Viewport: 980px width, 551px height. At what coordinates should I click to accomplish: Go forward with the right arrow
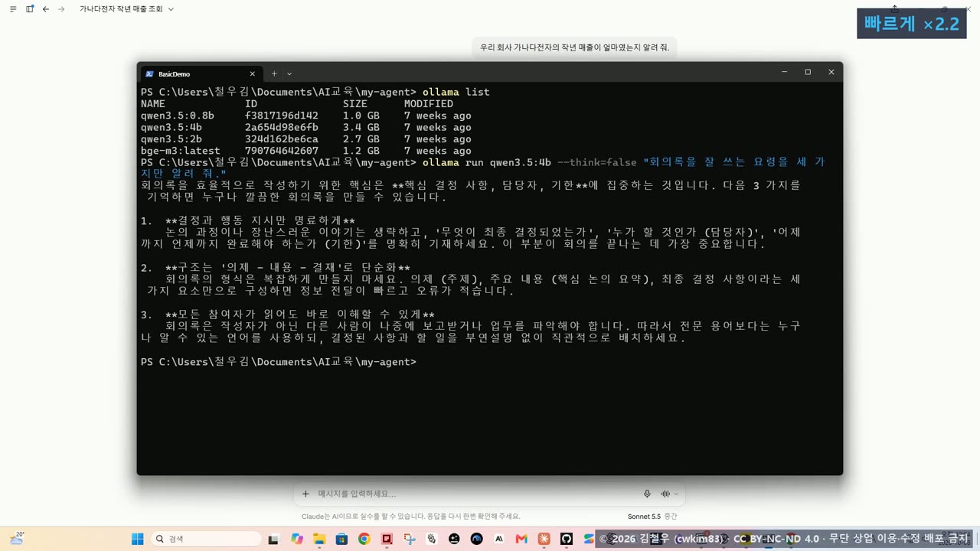click(62, 9)
